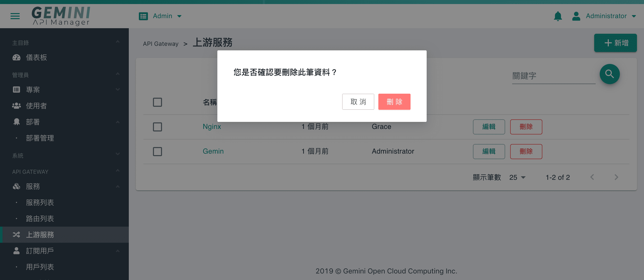
Task: Click the 使用者 users group icon
Action: pos(16,106)
